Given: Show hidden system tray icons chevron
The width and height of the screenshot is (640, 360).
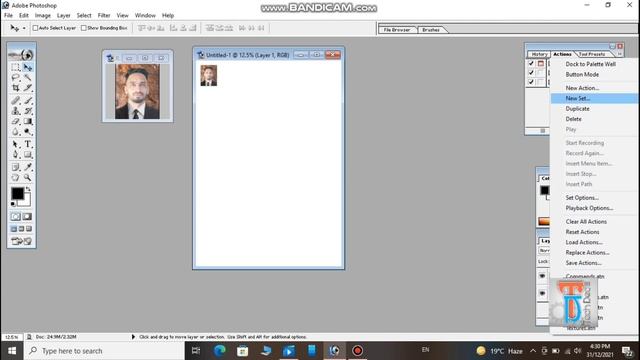Looking at the screenshot, I should [533, 351].
